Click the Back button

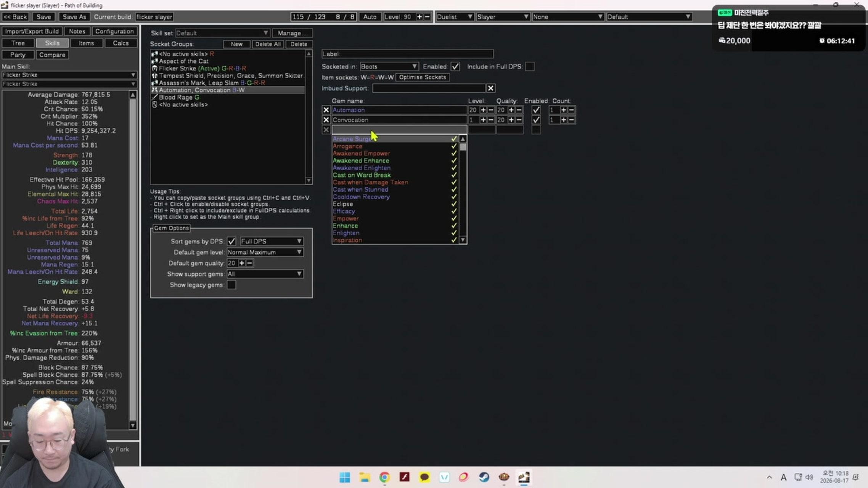coord(15,17)
